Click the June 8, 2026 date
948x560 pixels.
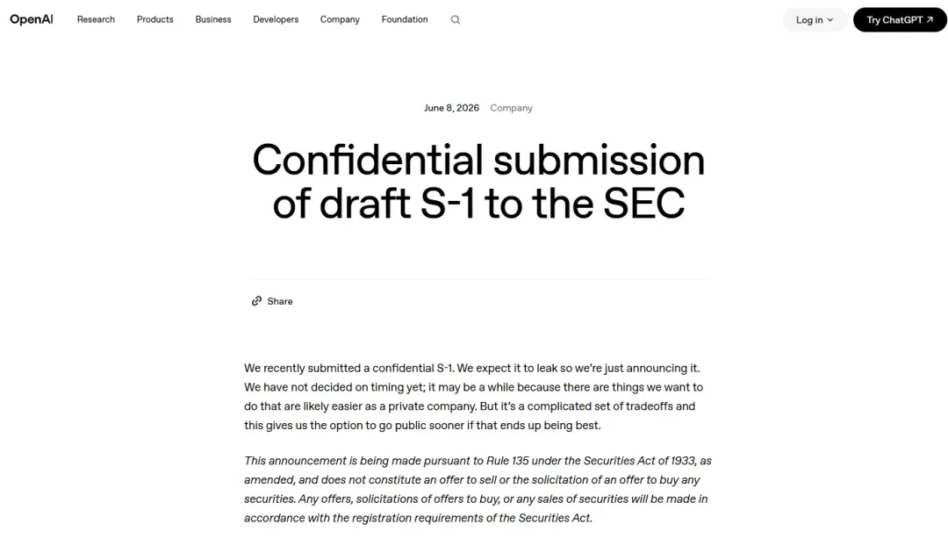tap(451, 108)
